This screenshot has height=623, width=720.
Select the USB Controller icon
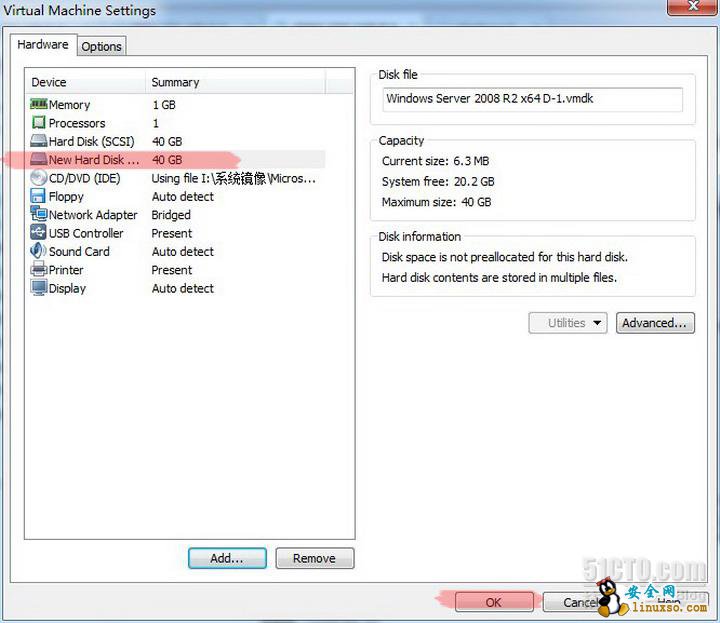39,233
